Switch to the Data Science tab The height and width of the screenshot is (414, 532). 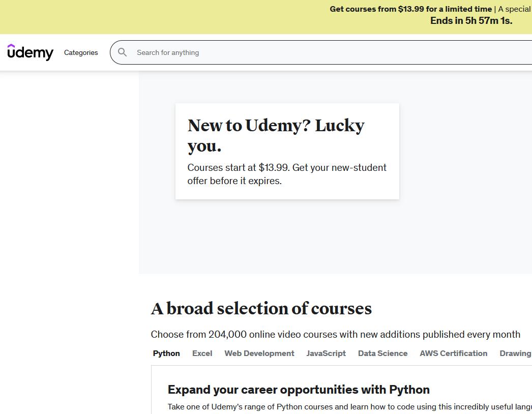pos(382,353)
